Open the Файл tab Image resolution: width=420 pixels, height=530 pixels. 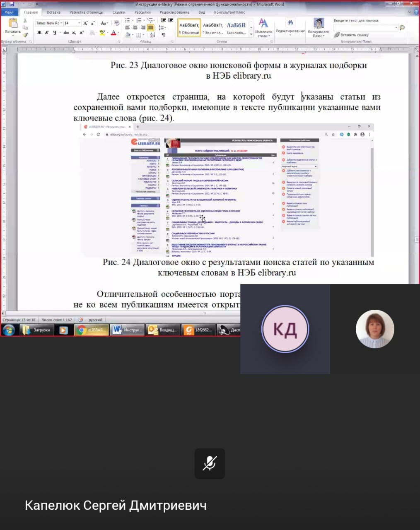[9, 12]
